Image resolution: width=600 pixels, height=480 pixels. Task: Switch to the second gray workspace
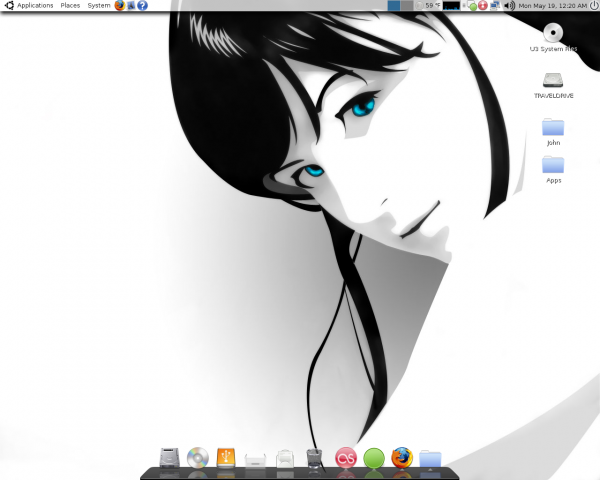point(407,5)
